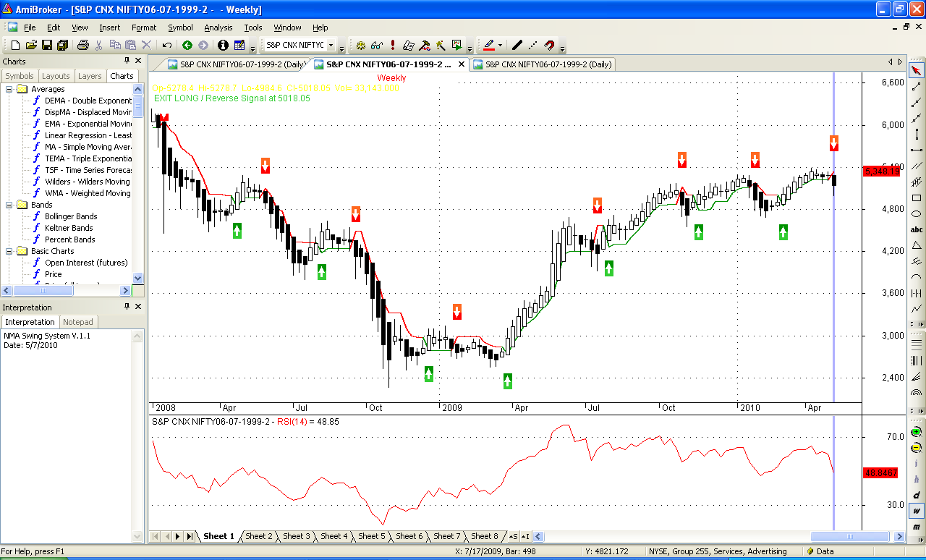926x560 pixels.
Task: Open the Symbol menu
Action: pyautogui.click(x=180, y=27)
